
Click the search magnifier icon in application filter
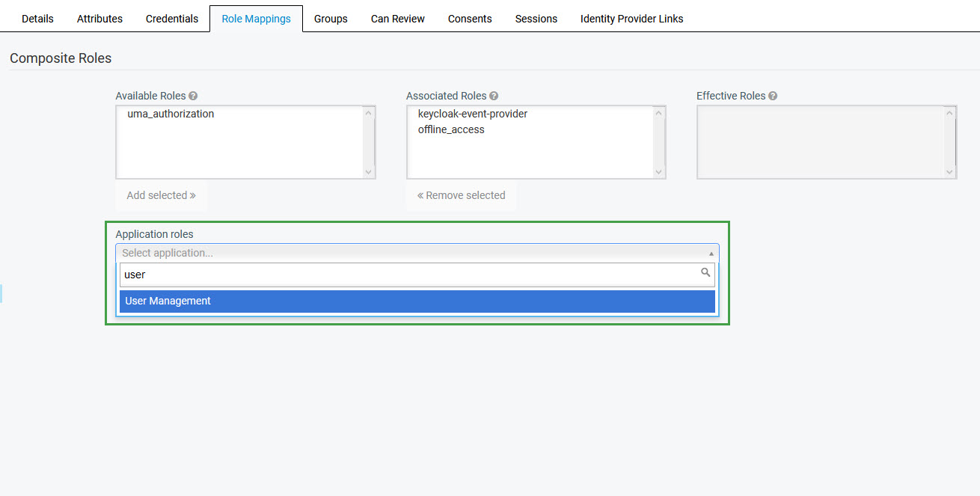(x=705, y=273)
